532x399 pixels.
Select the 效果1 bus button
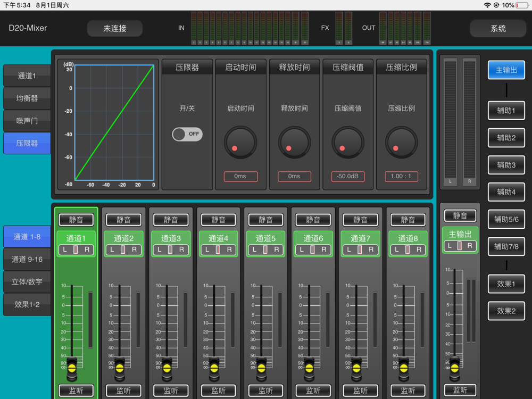[x=506, y=284]
